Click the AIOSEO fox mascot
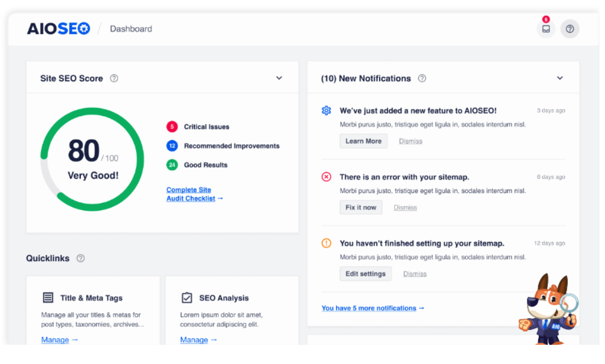Image resolution: width=605 pixels, height=364 pixels. click(x=548, y=309)
